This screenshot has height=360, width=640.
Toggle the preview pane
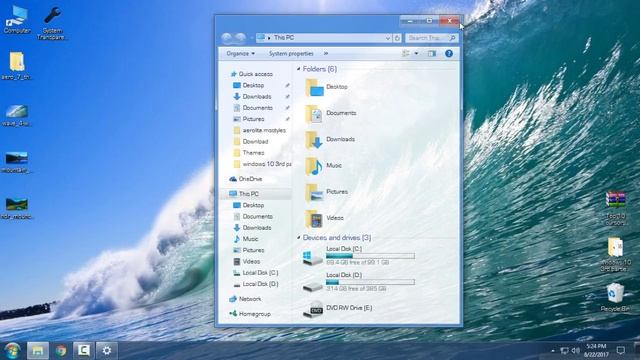(x=432, y=53)
